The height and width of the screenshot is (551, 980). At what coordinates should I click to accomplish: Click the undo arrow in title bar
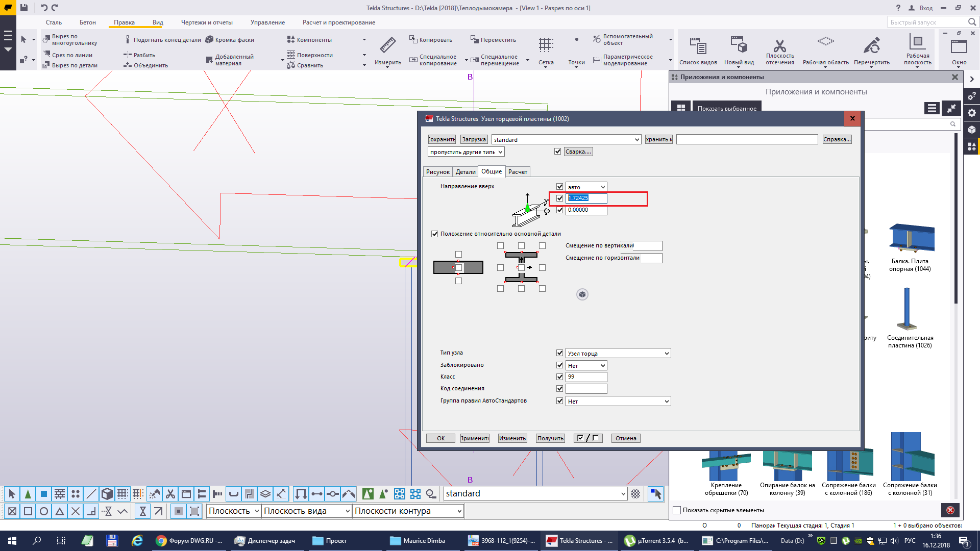(44, 8)
